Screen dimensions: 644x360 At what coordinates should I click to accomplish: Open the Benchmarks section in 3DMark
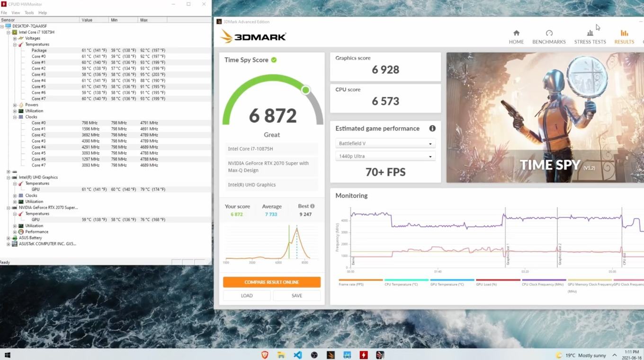(549, 37)
